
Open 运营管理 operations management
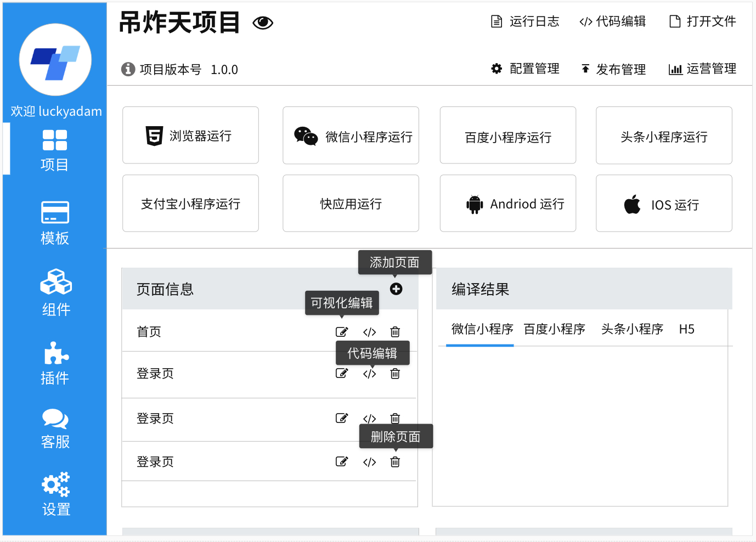click(x=702, y=69)
